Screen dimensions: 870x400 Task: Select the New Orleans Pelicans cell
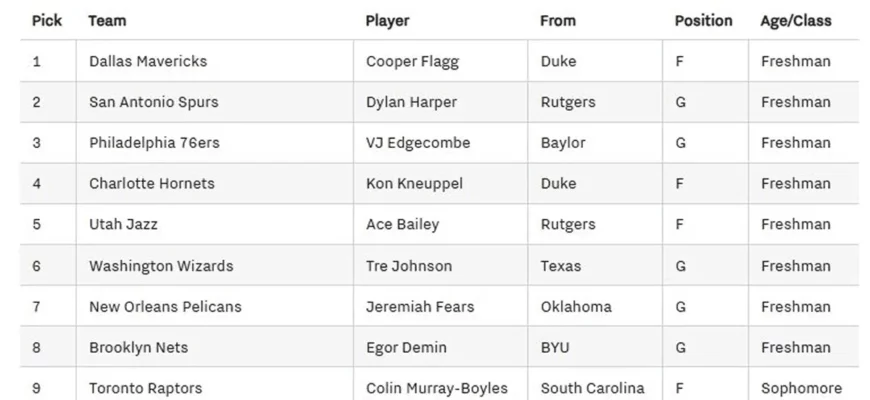[x=165, y=307]
